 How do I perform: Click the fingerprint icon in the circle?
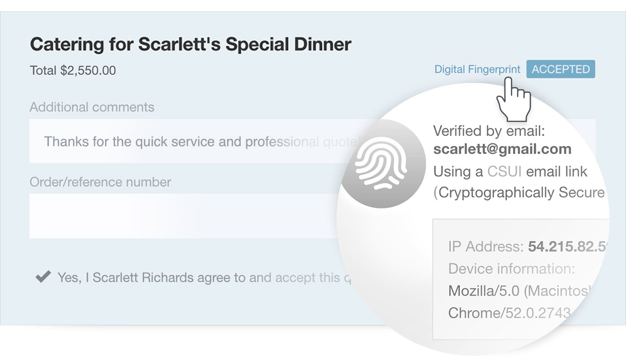click(381, 164)
